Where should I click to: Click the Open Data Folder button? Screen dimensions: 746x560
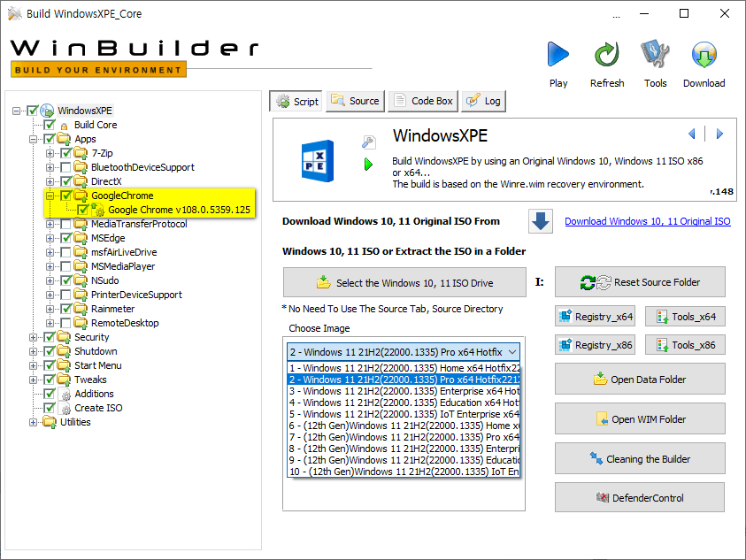tap(640, 380)
